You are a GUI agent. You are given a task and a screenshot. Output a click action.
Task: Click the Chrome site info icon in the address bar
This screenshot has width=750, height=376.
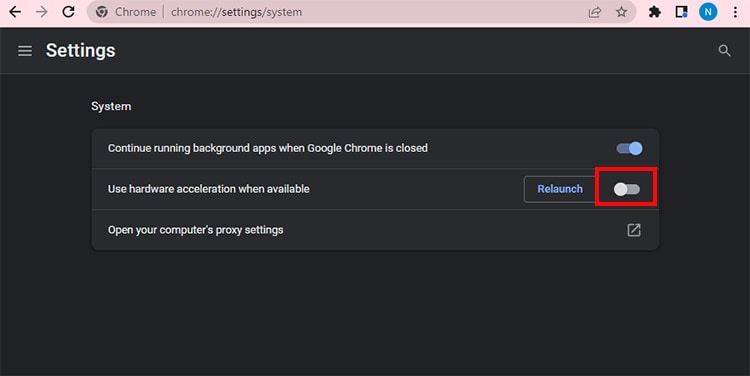pyautogui.click(x=101, y=12)
